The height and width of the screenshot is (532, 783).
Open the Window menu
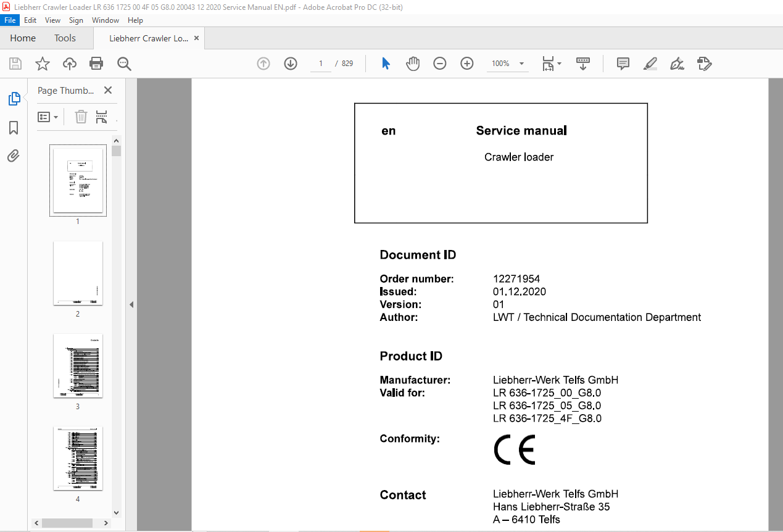point(106,20)
